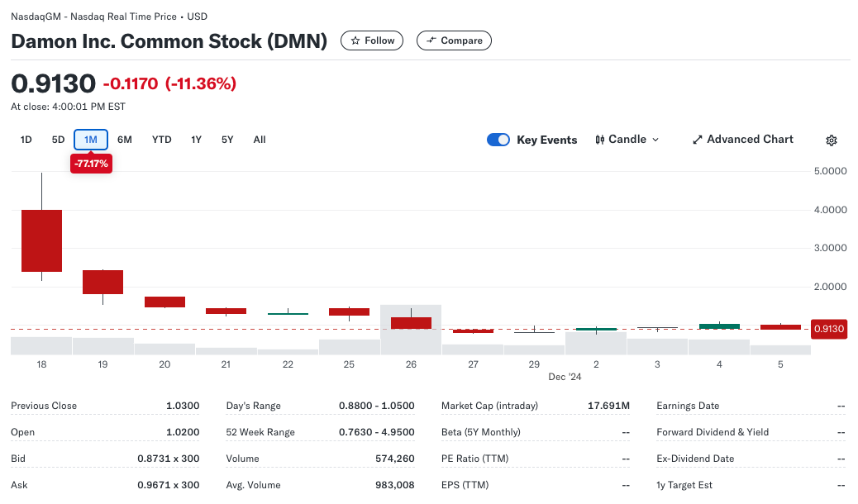This screenshot has height=504, width=858.
Task: Click the -77.17% performance badge
Action: [92, 164]
